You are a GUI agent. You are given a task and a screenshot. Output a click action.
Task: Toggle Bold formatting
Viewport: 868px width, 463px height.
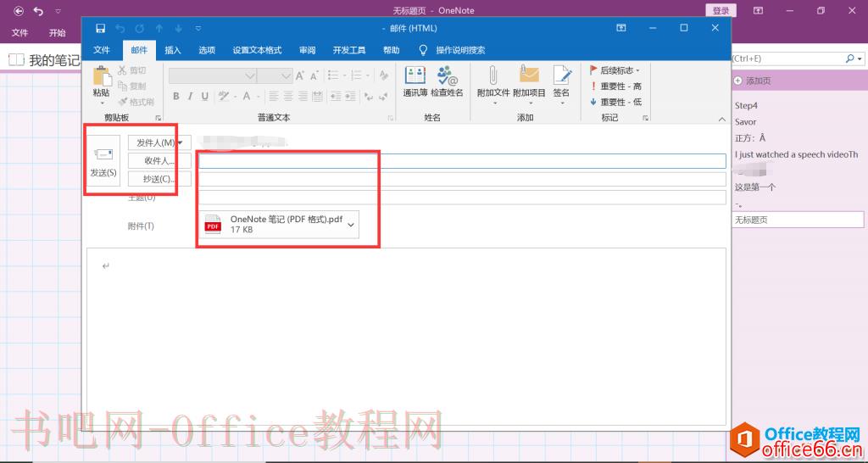176,97
